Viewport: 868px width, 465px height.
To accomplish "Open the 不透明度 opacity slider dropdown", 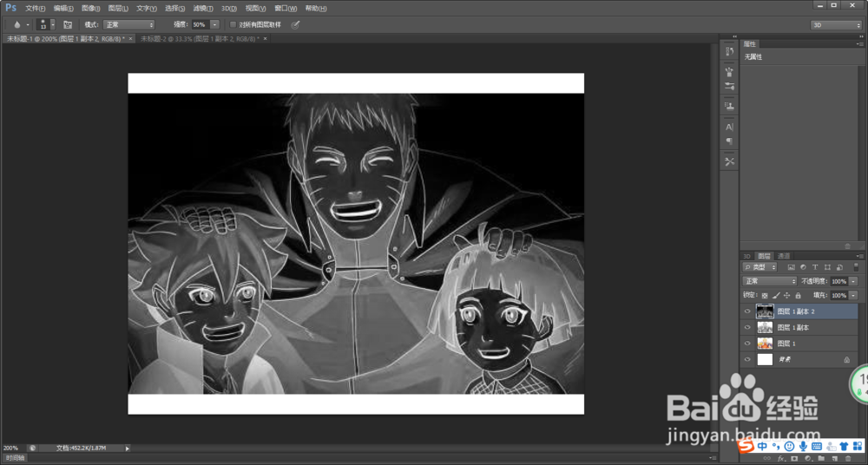I will pos(853,281).
